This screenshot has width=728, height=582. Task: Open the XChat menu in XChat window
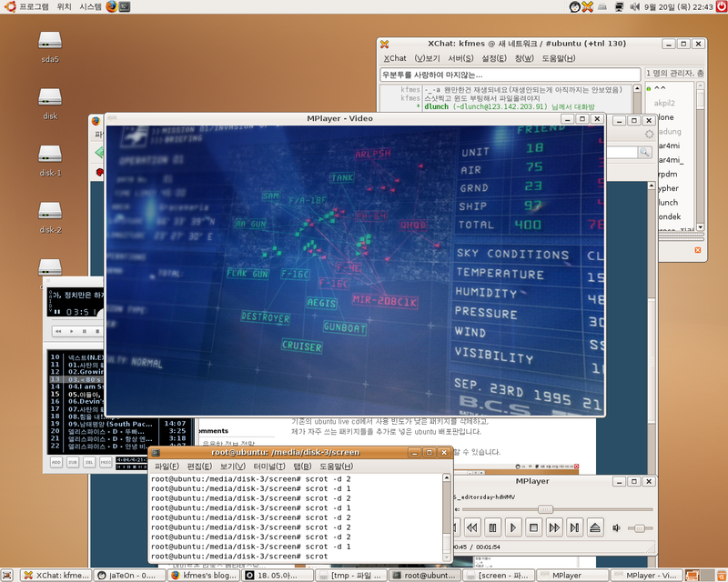coord(395,58)
